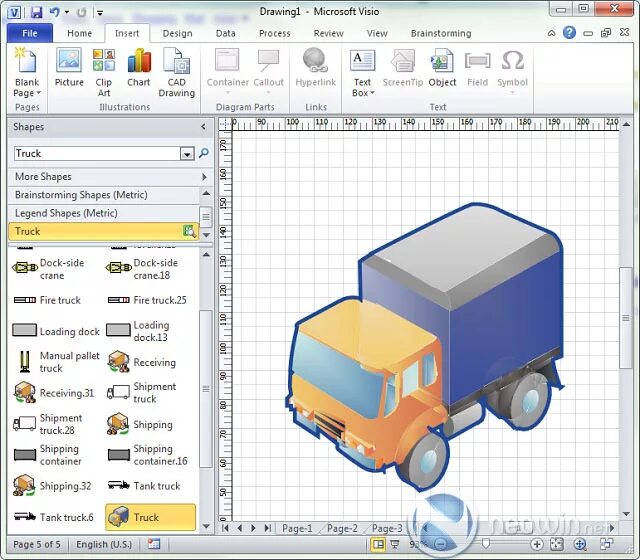The image size is (640, 560).
Task: Click the blue Help question mark icon
Action: (x=569, y=33)
